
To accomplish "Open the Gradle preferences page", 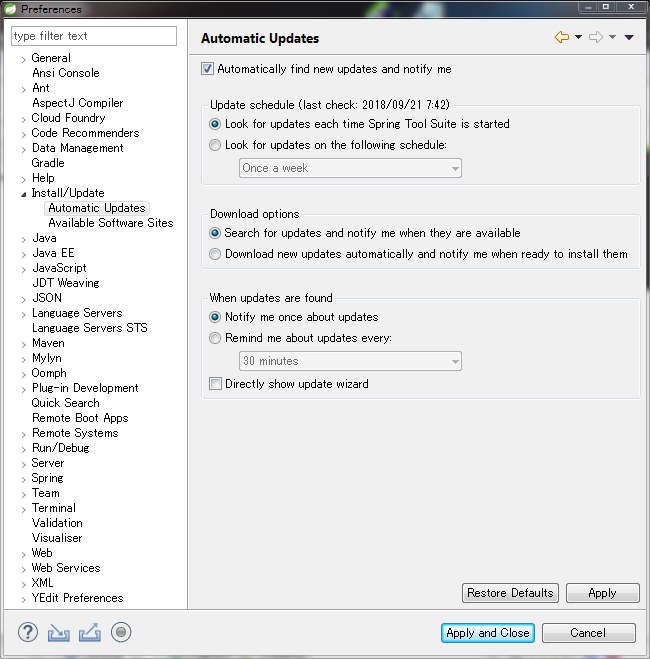I will click(x=48, y=163).
